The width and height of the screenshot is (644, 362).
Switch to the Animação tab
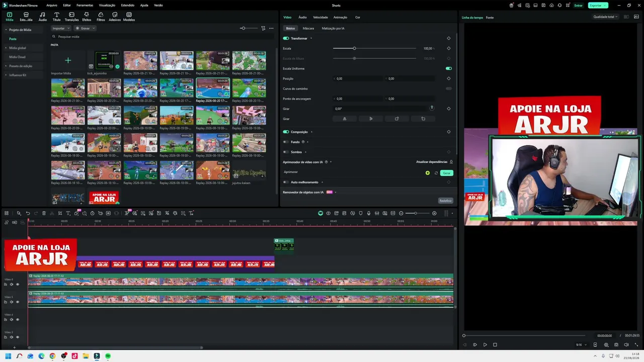340,17
